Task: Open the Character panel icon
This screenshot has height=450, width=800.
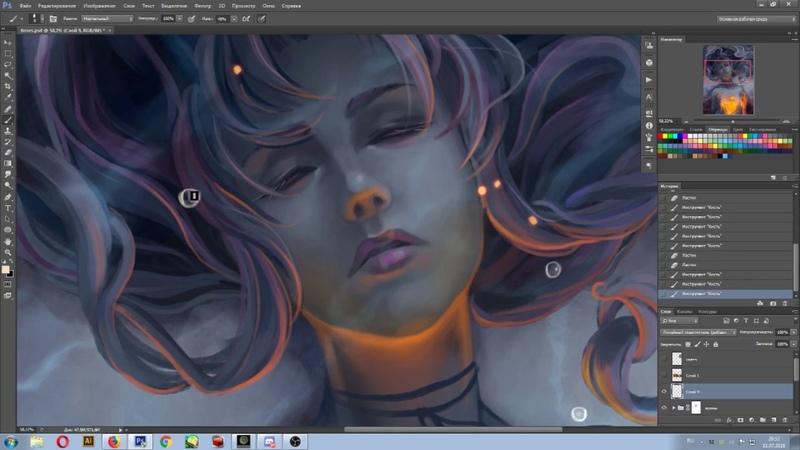Action: pyautogui.click(x=649, y=97)
